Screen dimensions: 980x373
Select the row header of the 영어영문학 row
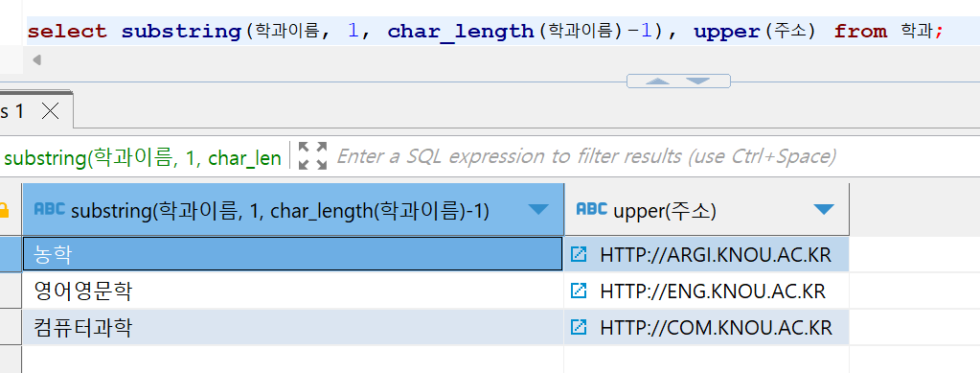pyautogui.click(x=11, y=291)
